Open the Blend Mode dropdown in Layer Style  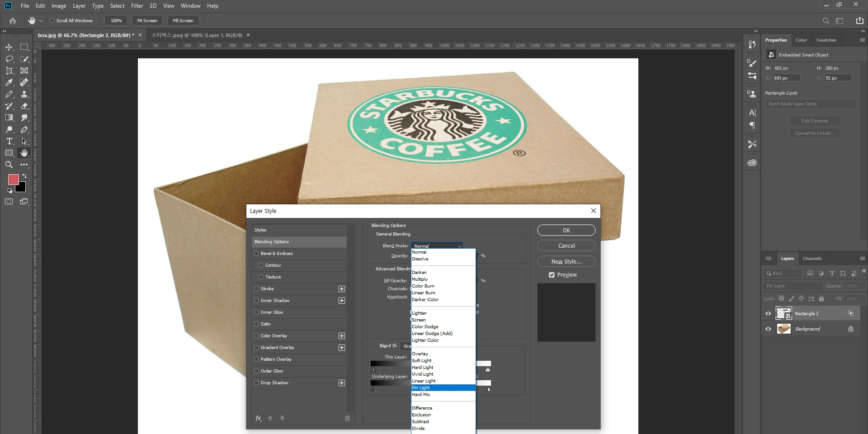(x=437, y=246)
